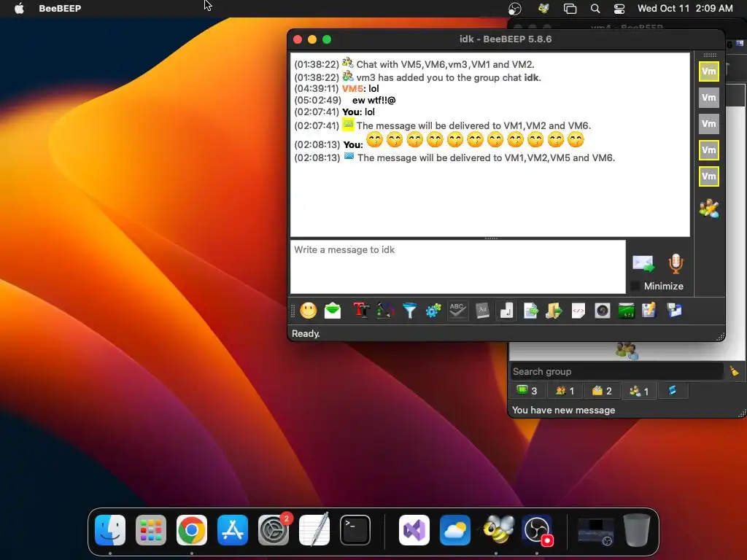Record a voice message with microphone icon
Image resolution: width=747 pixels, height=560 pixels.
pyautogui.click(x=676, y=263)
